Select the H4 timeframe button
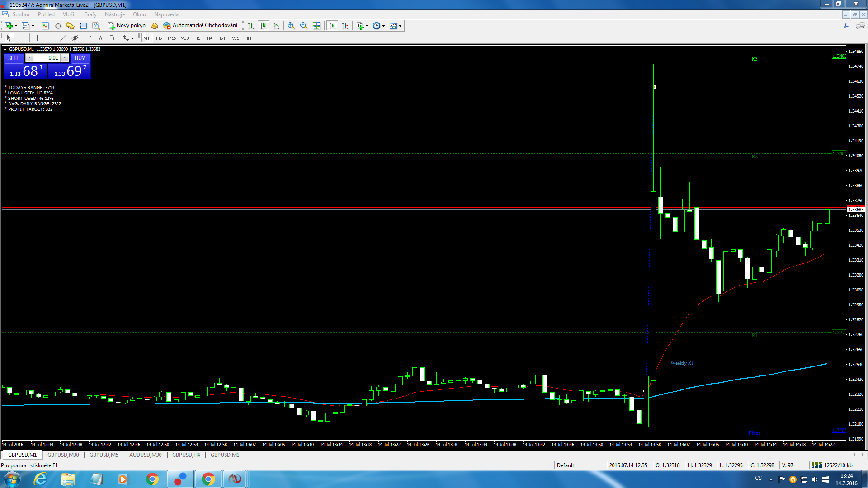 pos(209,38)
